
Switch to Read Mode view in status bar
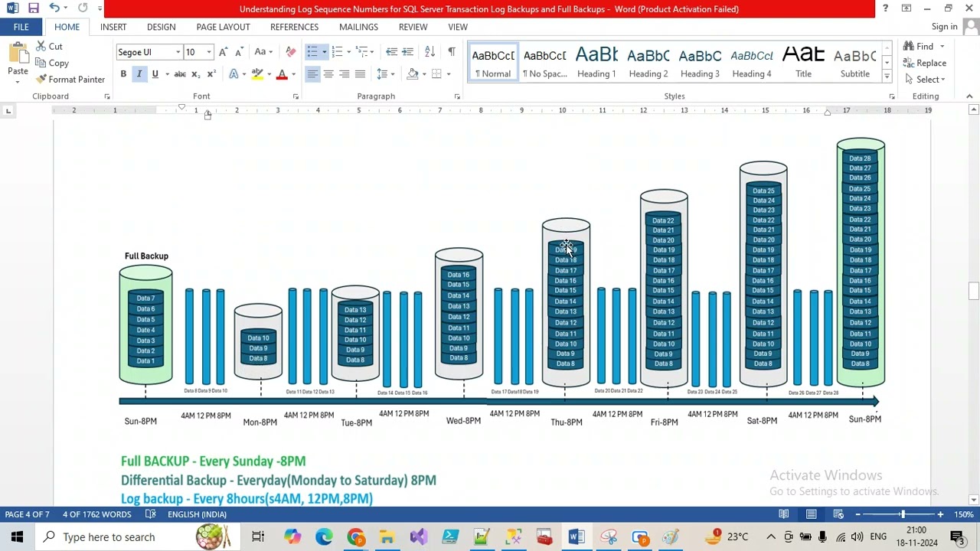(784, 514)
